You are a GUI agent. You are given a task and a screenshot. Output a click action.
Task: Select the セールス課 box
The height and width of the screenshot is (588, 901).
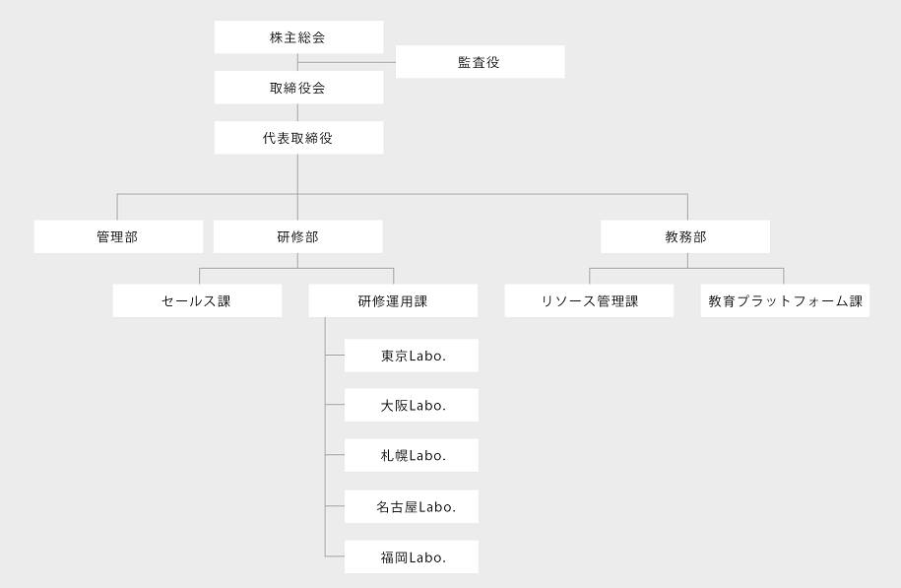tap(197, 301)
